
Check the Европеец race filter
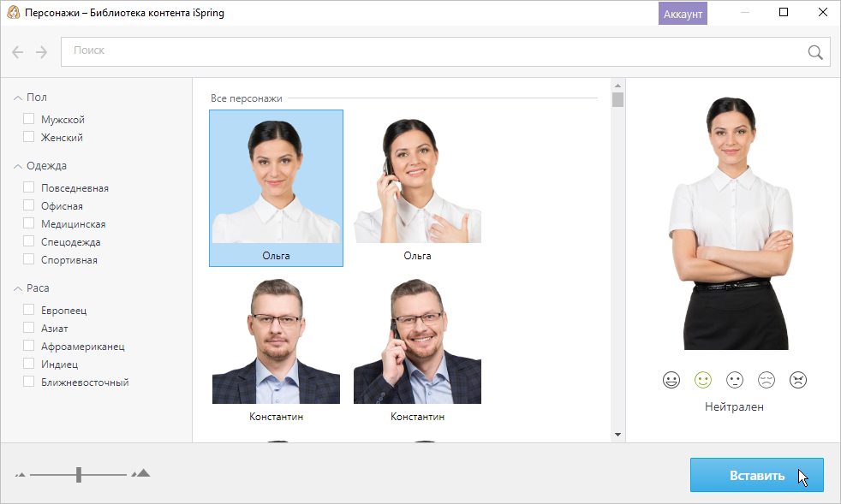click(29, 310)
